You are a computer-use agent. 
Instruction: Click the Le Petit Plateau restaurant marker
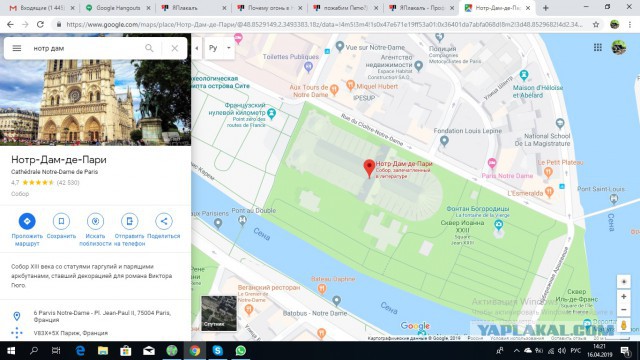point(548,172)
